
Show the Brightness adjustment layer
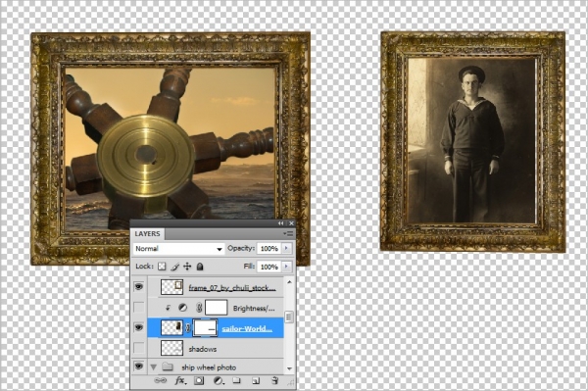point(139,308)
